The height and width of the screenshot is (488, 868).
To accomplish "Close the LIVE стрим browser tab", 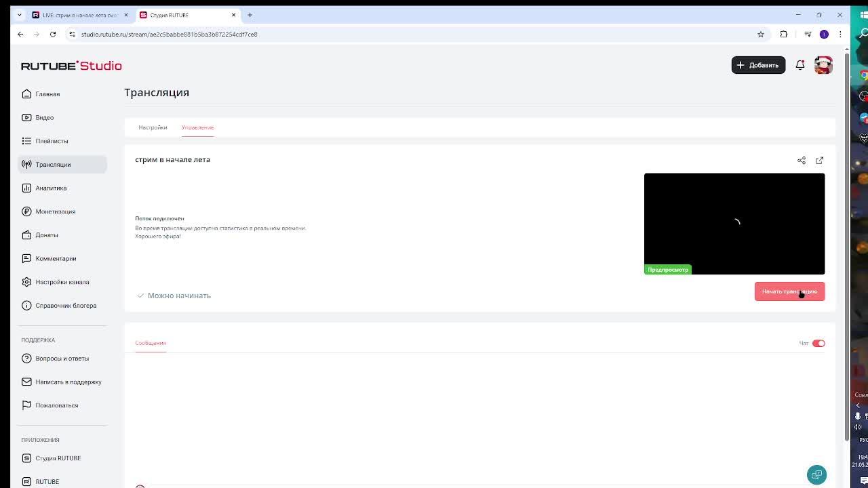I will coord(125,15).
